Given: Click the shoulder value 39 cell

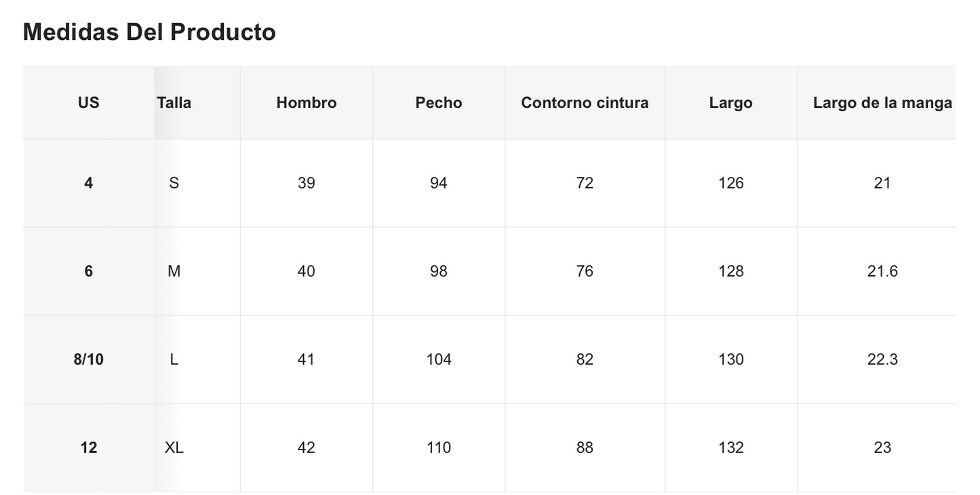Looking at the screenshot, I should click(x=306, y=183).
